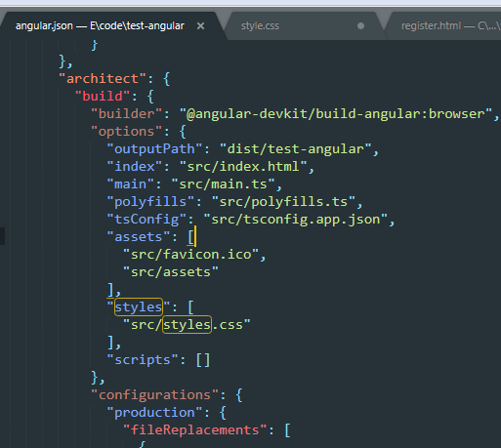Click the "main" key
The height and width of the screenshot is (448, 501).
[130, 184]
